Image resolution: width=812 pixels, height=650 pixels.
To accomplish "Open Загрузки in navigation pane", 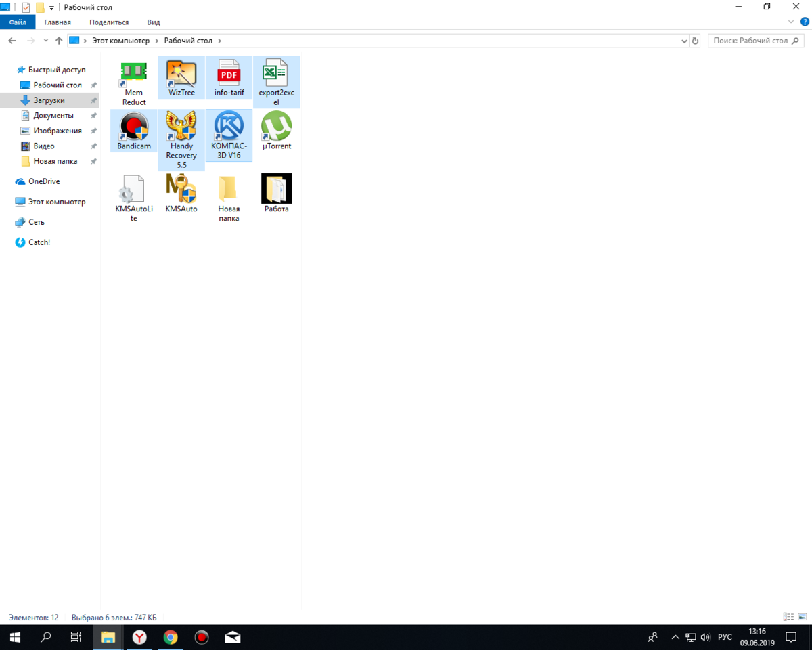I will (49, 100).
